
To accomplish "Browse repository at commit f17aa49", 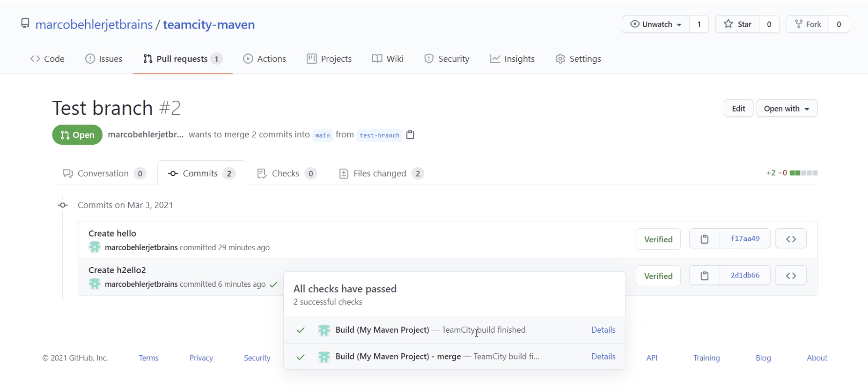I will coord(791,239).
